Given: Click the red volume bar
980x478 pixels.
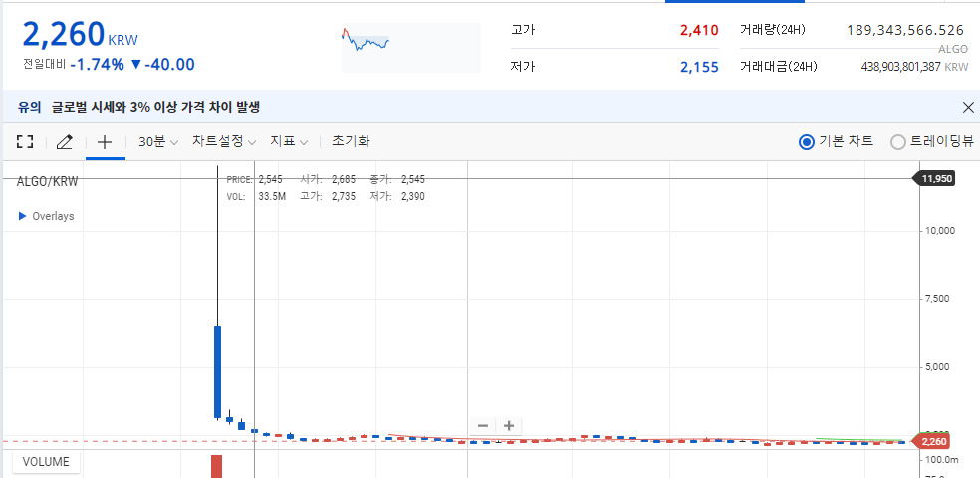Looking at the screenshot, I should click(x=216, y=466).
